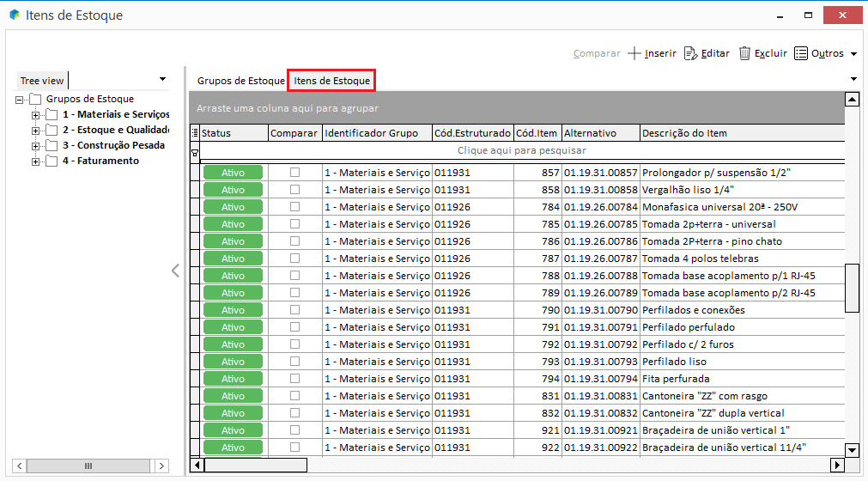Image resolution: width=868 pixels, height=481 pixels.
Task: Switch to the Grupos de Estoque tab
Action: coord(240,81)
